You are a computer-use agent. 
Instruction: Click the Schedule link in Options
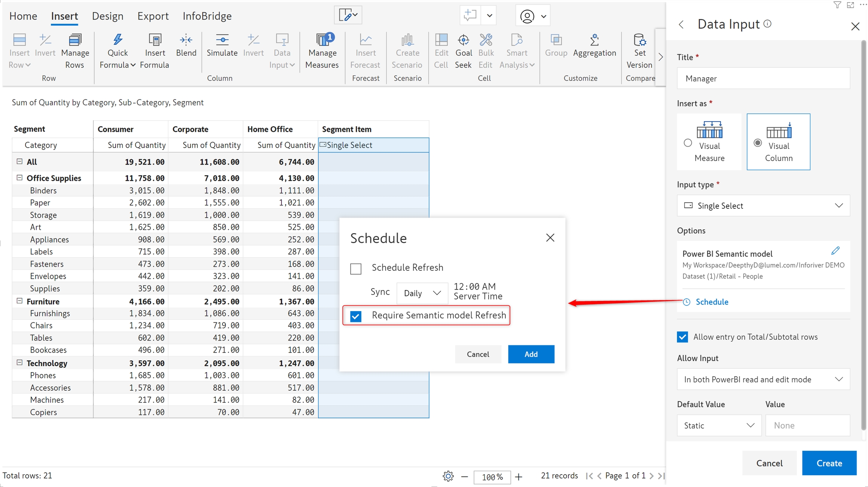(712, 302)
